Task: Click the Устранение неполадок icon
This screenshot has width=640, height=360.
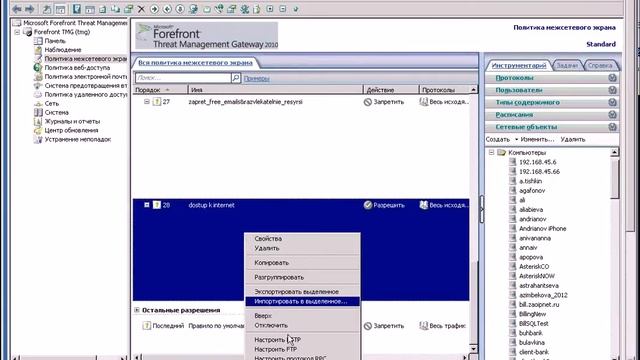Action: coord(38,139)
